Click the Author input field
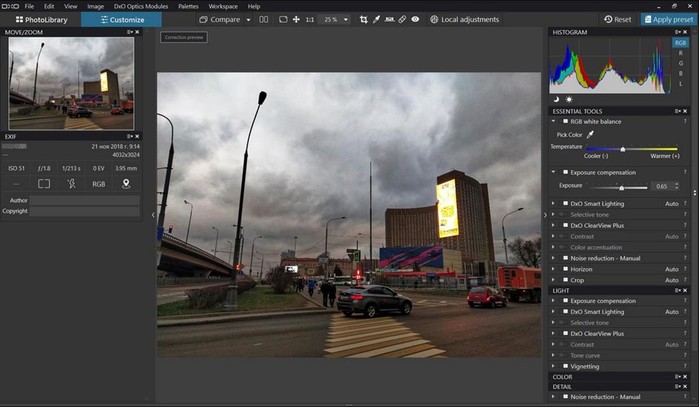Screen dimensions: 699x407 point(84,200)
